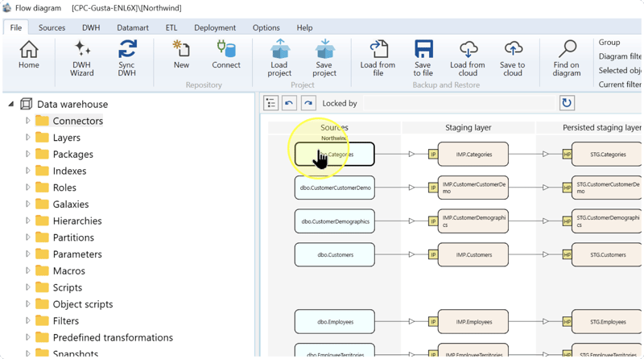The width and height of the screenshot is (644, 359).
Task: Select the dbo.Categories source node
Action: coord(334,155)
